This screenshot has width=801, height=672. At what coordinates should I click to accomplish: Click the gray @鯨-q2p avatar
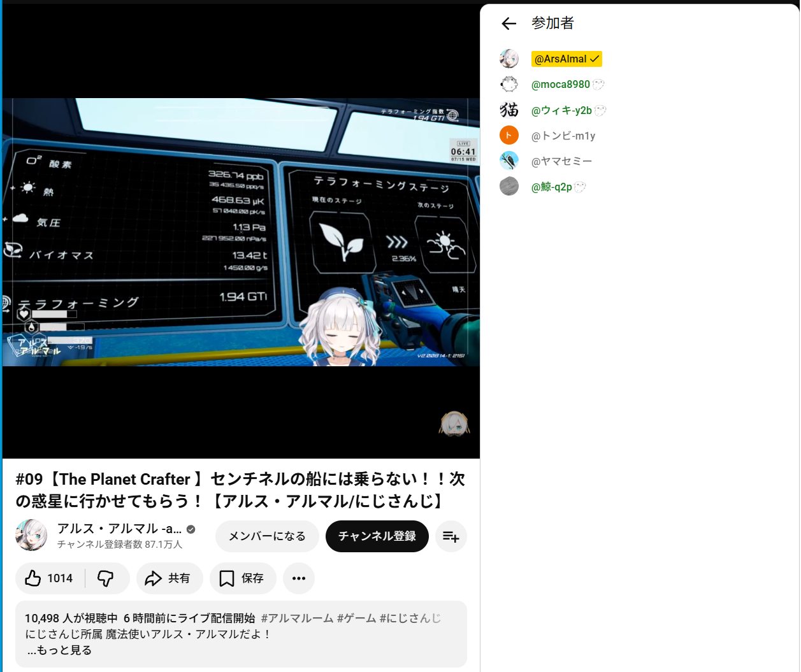click(509, 186)
